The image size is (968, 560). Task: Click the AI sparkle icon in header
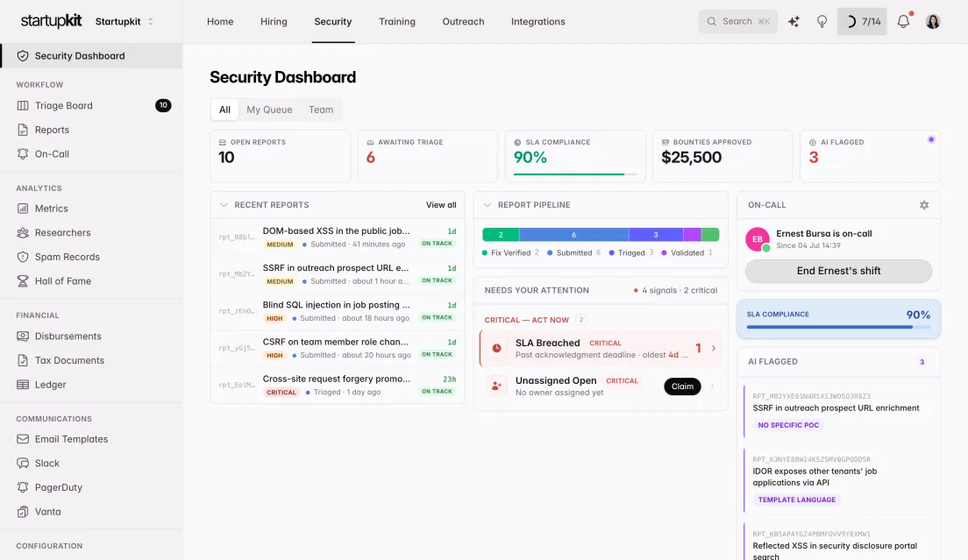[794, 22]
